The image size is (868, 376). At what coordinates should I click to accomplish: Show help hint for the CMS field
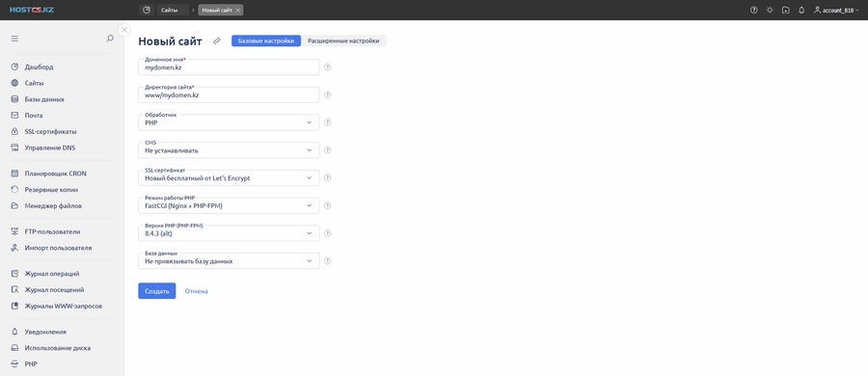(x=327, y=150)
